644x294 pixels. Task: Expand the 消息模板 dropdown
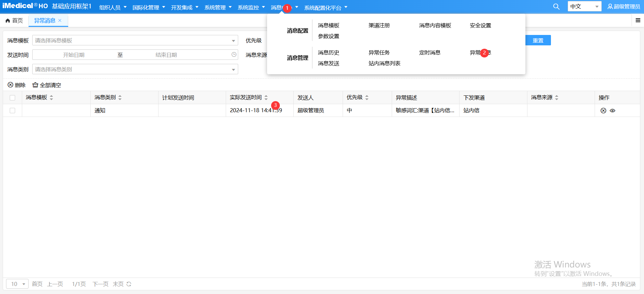tap(233, 41)
